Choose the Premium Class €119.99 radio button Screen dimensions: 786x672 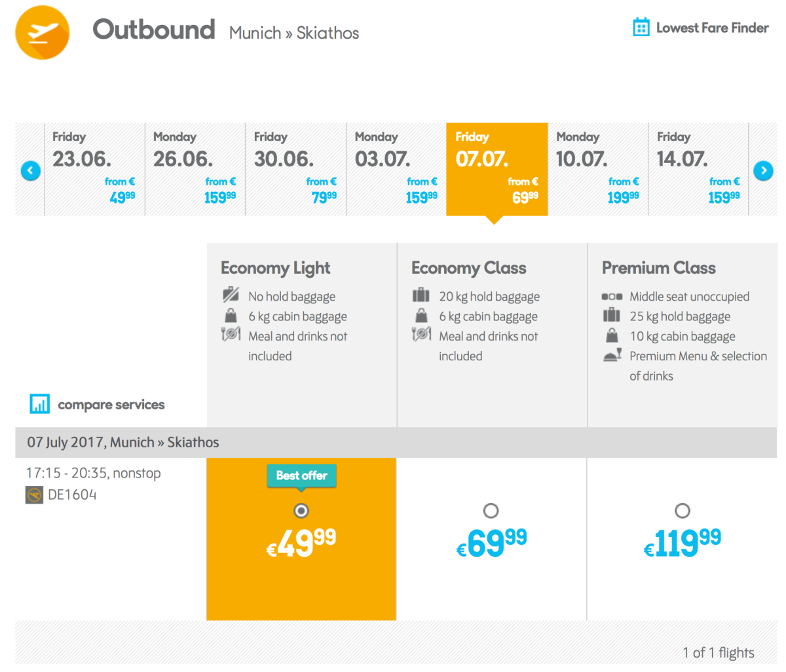683,511
